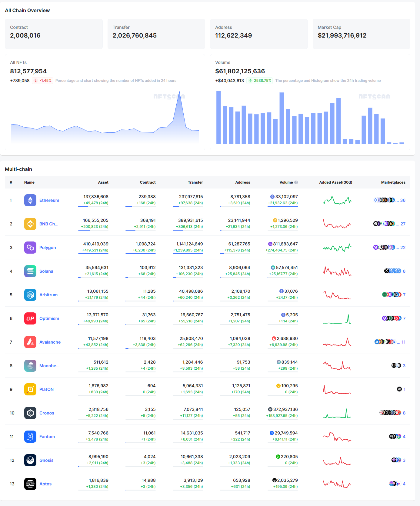Click the Transfer 2,026,760,845 overview card
This screenshot has width=420, height=506.
coord(156,34)
